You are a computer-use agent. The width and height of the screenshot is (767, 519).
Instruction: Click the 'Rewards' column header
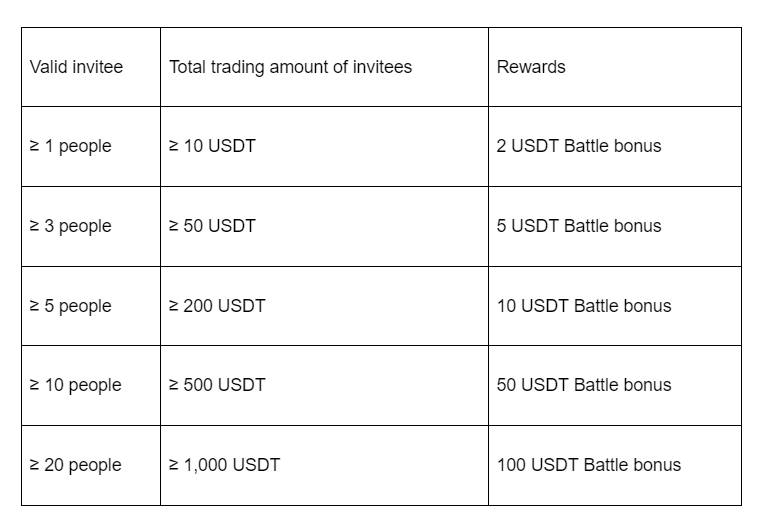point(531,67)
